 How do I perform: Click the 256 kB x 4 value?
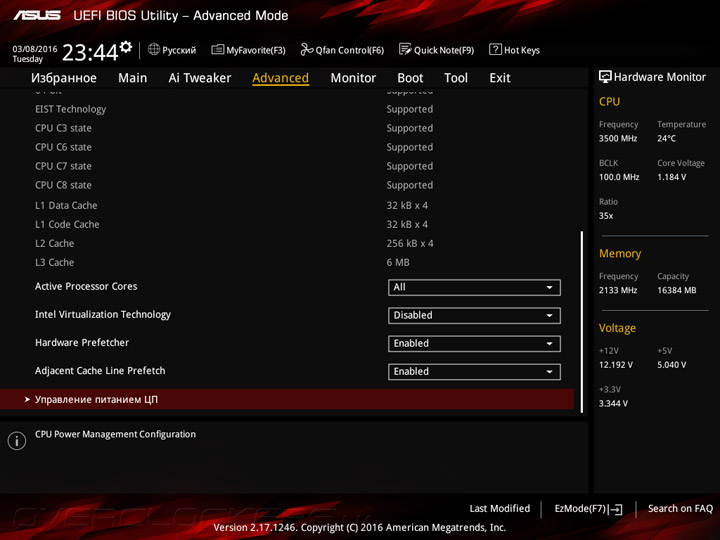click(410, 243)
